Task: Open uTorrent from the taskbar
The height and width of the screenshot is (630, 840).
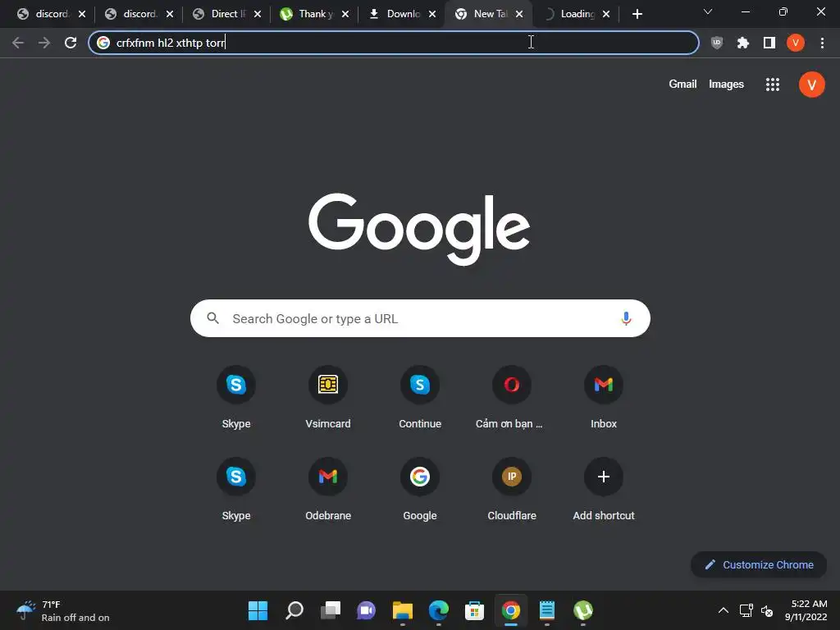Action: pyautogui.click(x=583, y=610)
